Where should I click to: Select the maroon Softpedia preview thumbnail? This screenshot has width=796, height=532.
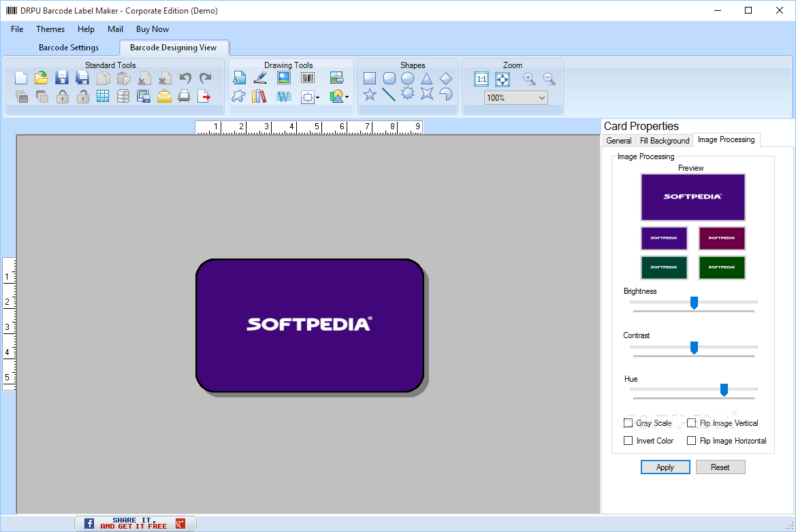click(x=721, y=238)
